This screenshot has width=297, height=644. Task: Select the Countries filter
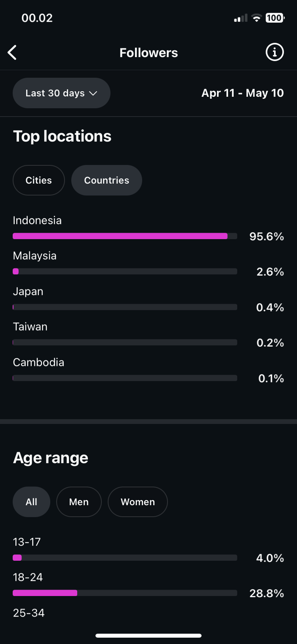[107, 180]
